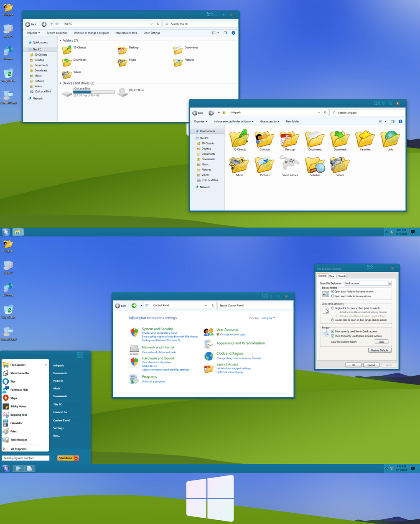Viewport: 420px width, 524px height.
Task: Click Local Disk capacity bar
Action: pos(94,92)
